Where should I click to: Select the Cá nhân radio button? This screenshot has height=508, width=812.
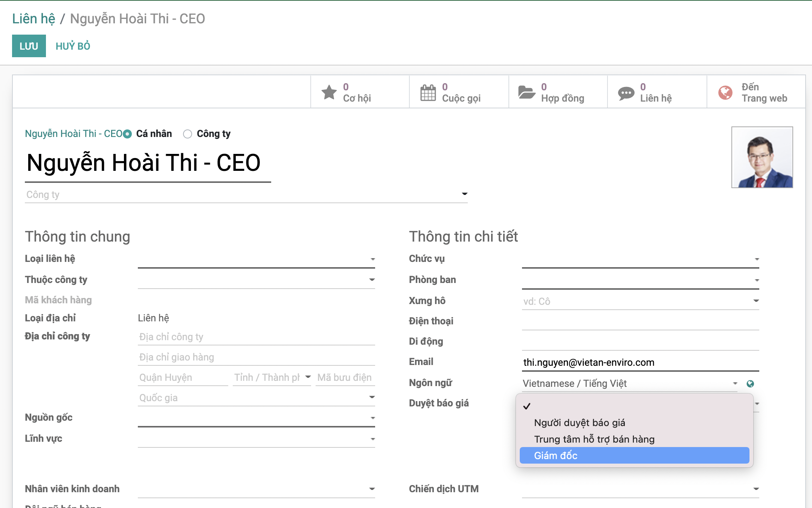pos(128,134)
